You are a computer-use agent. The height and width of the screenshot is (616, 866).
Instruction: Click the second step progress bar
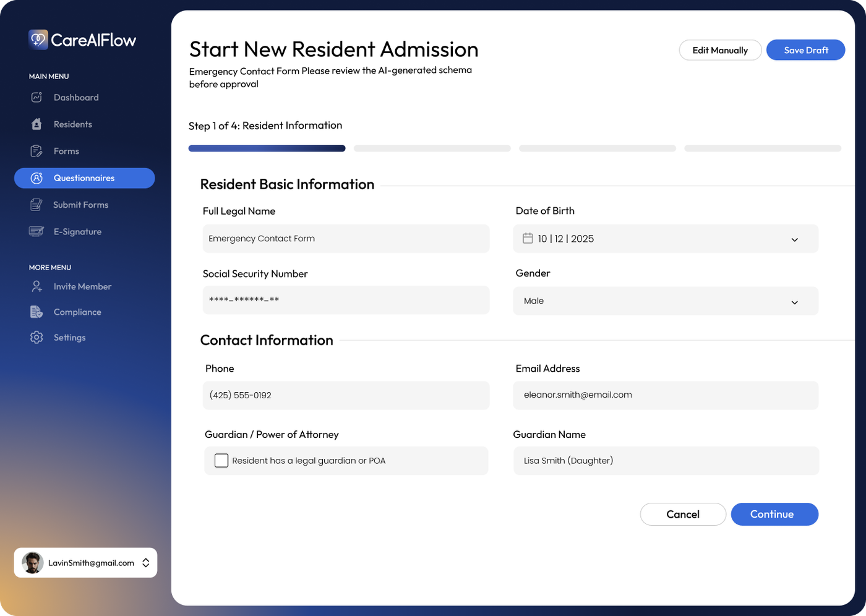pyautogui.click(x=432, y=148)
